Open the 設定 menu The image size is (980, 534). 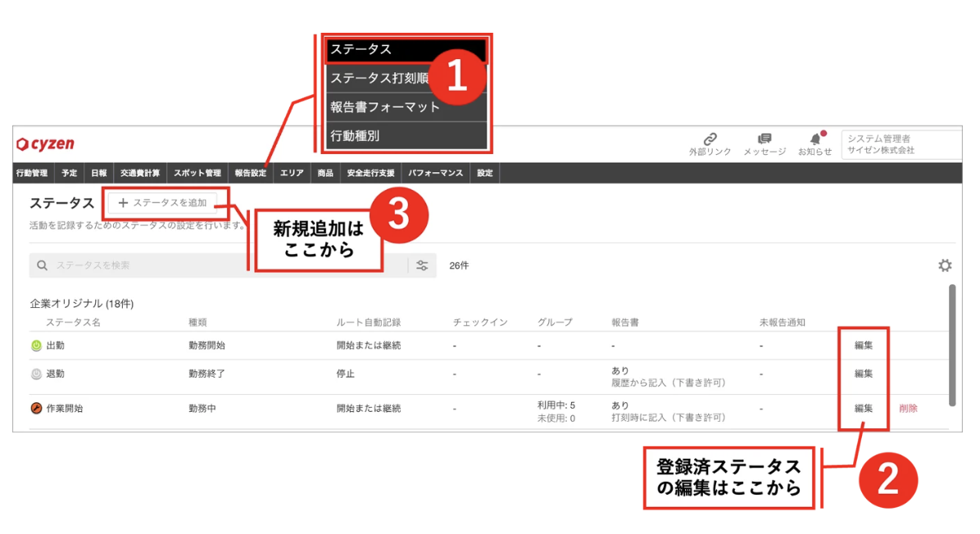(x=485, y=173)
